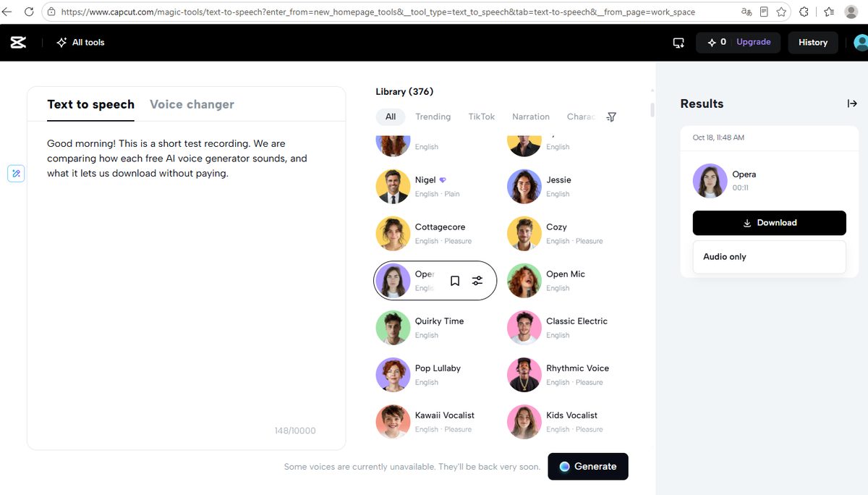The height and width of the screenshot is (495, 868).
Task: Bookmark the selected Opera voice
Action: tap(455, 281)
